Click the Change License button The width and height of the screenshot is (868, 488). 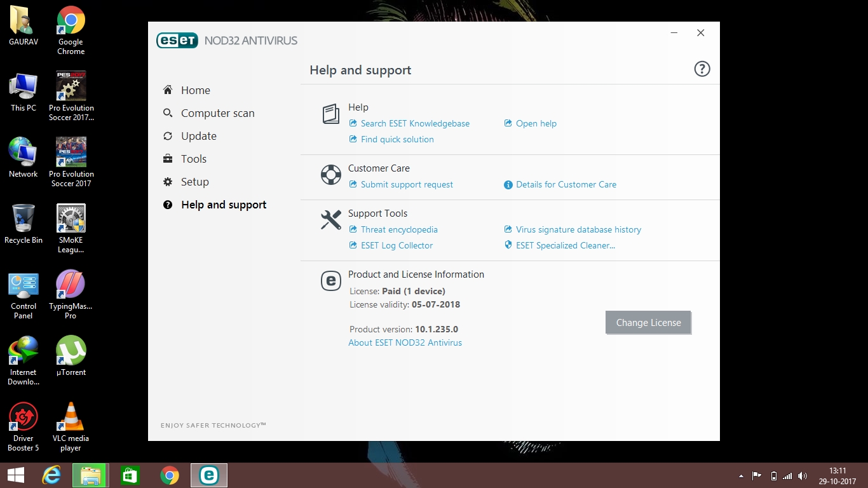[648, 322]
